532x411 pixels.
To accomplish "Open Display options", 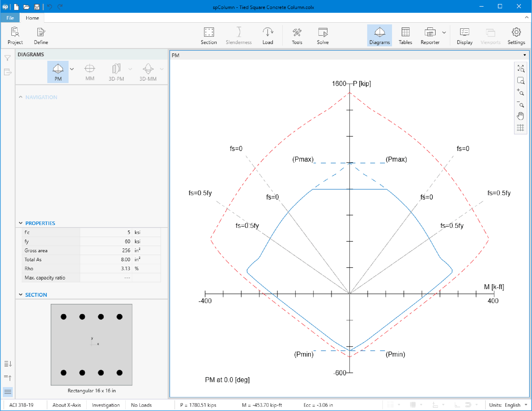I will (x=465, y=35).
